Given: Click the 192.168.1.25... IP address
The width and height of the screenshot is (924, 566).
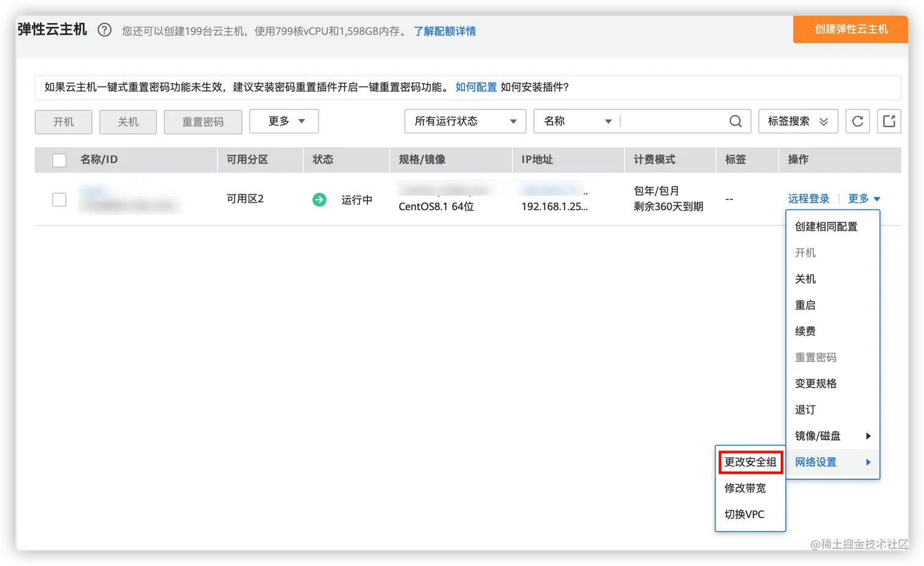Looking at the screenshot, I should [x=555, y=207].
